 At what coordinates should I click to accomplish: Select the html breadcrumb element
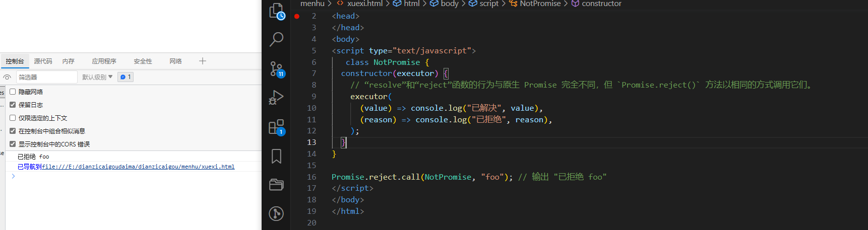click(406, 4)
